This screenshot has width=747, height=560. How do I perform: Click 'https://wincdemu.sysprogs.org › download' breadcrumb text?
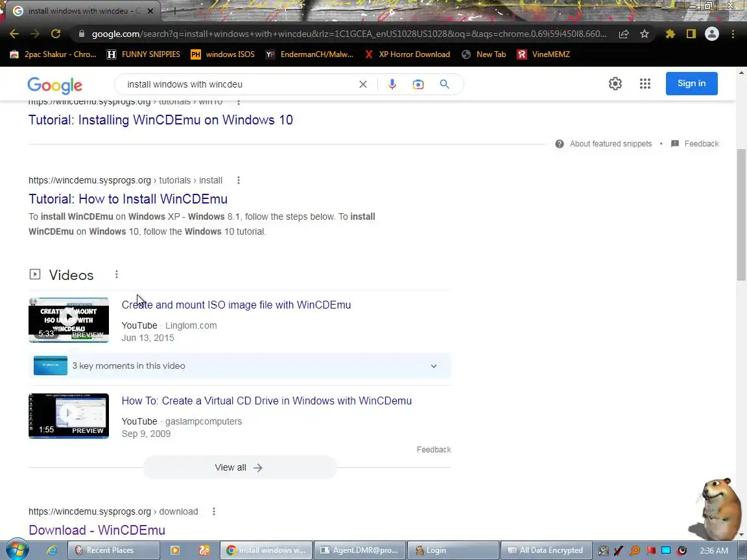tap(113, 511)
